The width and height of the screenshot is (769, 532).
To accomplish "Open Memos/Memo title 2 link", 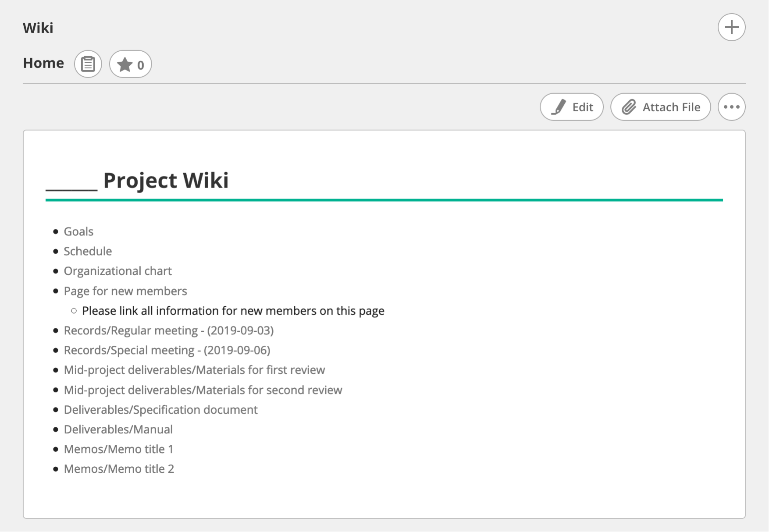I will 119,469.
